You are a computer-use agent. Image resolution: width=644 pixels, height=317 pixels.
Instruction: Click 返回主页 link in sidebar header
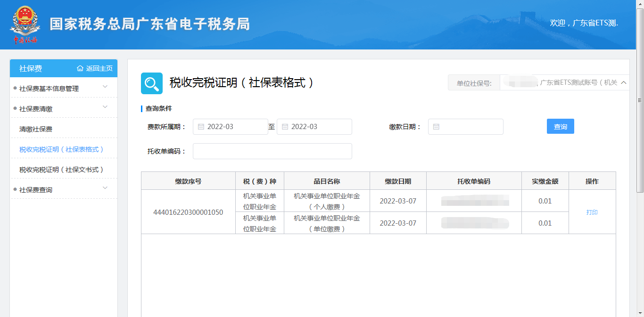pyautogui.click(x=99, y=68)
